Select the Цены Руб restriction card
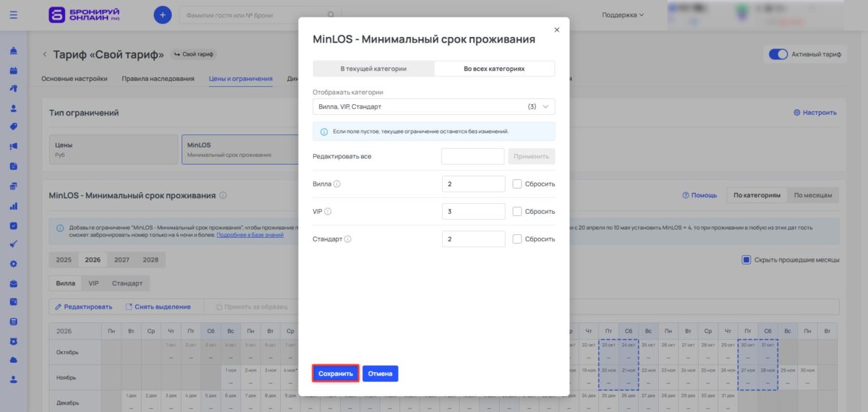868x412 pixels. pyautogui.click(x=114, y=149)
